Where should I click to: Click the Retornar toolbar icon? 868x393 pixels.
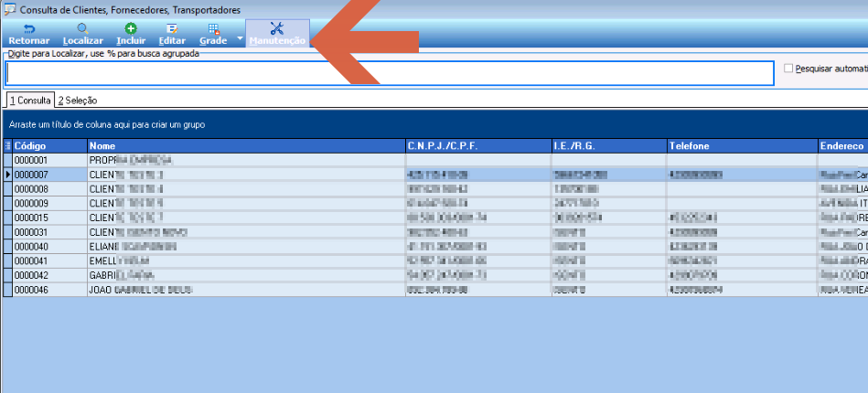28,28
